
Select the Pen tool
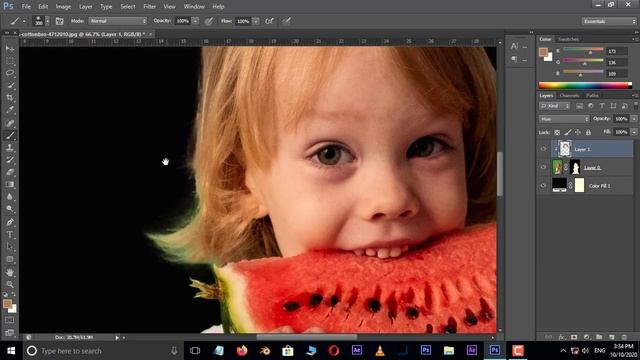coord(10,222)
